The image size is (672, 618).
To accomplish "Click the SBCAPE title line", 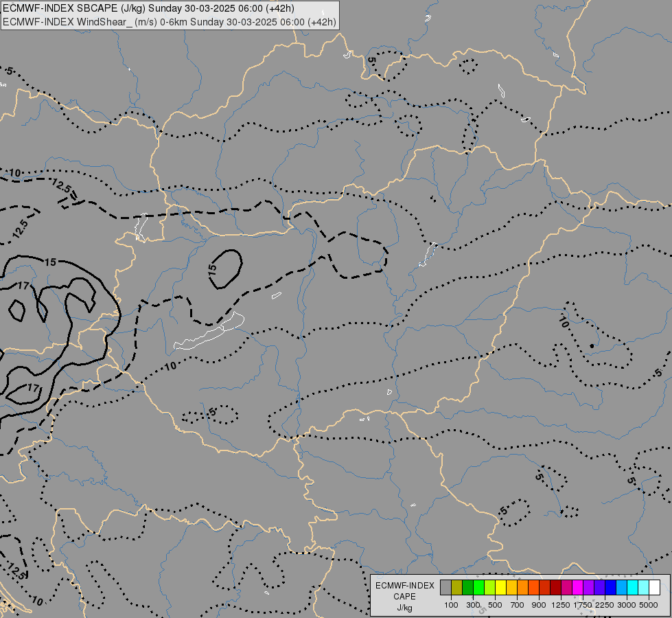I will (x=148, y=8).
